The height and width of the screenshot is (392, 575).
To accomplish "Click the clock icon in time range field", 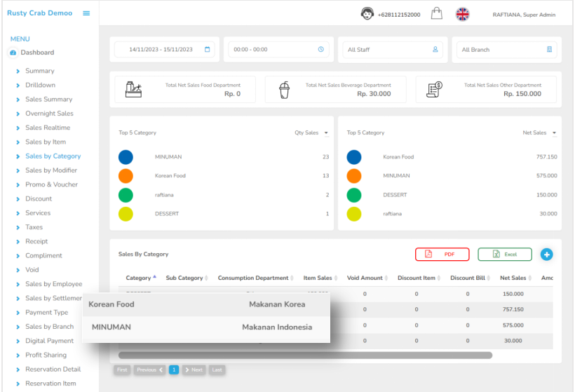I will coord(321,49).
